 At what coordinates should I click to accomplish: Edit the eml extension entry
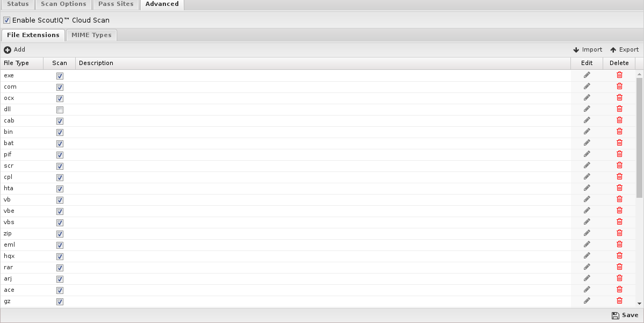[x=587, y=244]
